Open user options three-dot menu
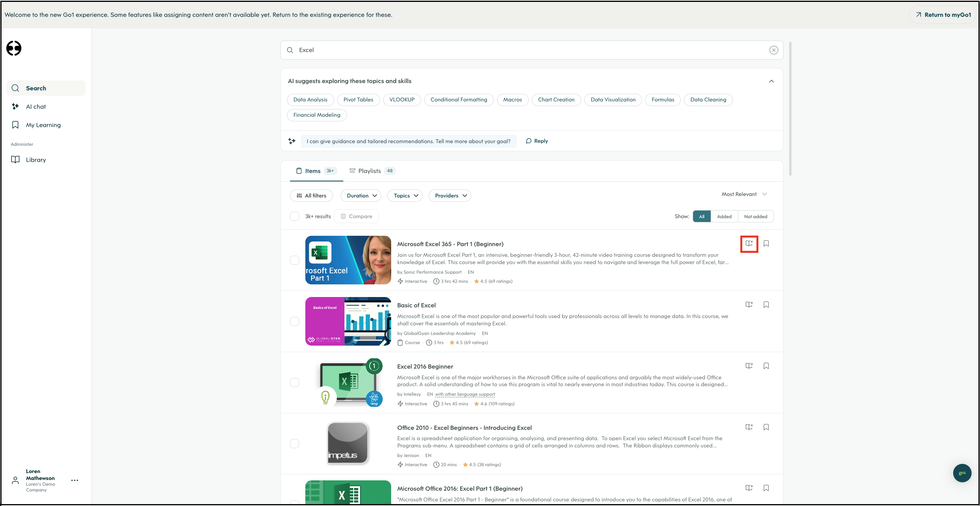The image size is (980, 506). point(75,480)
